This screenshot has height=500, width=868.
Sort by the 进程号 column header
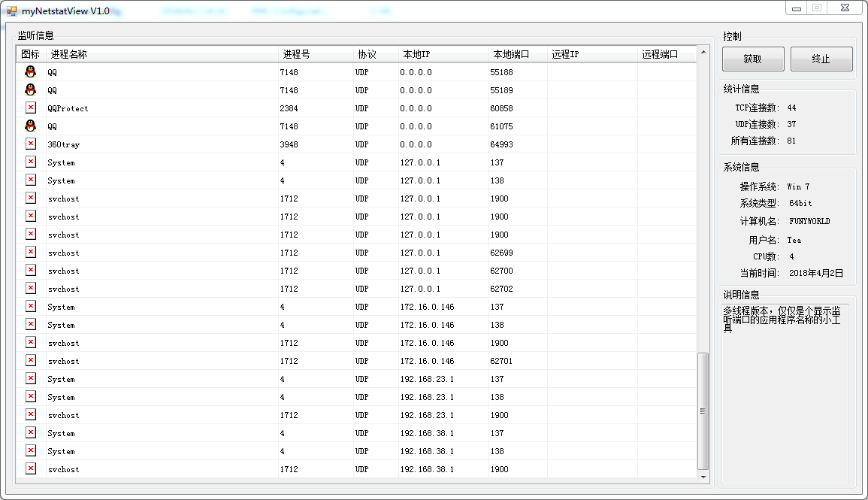click(316, 54)
